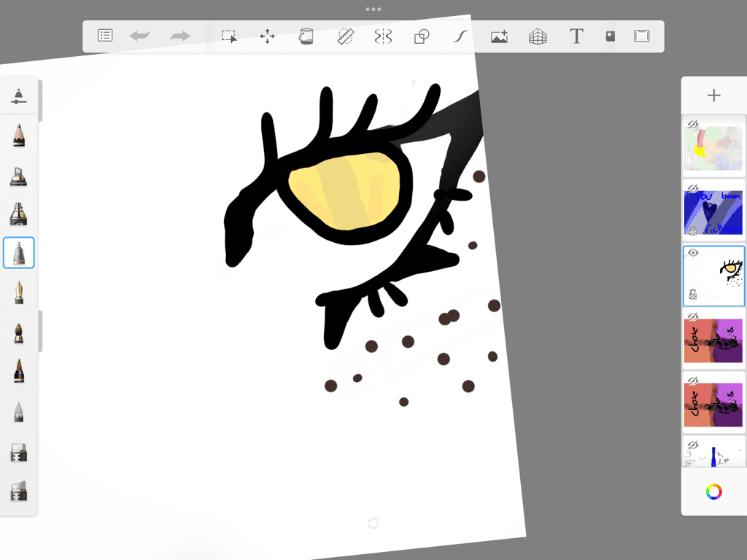Select the predictive stroke curve tool
This screenshot has height=560, width=747.
click(460, 36)
